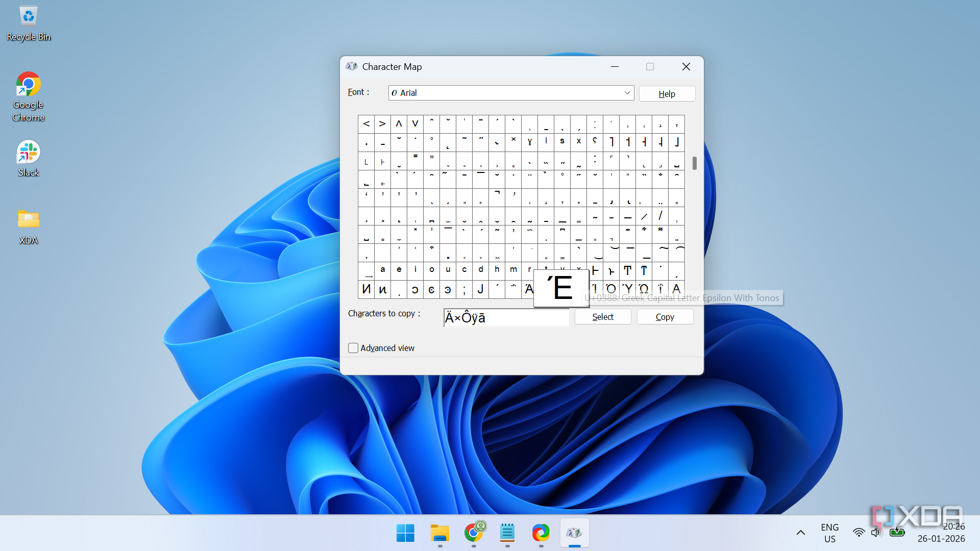This screenshot has width=980, height=551.
Task: Select the 'e' character cell
Action: point(399,271)
